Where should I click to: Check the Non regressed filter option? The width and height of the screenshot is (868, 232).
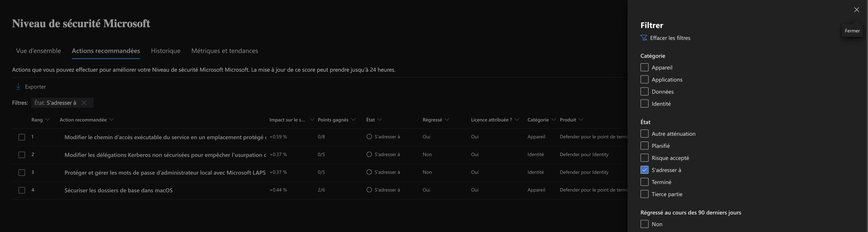(644, 224)
